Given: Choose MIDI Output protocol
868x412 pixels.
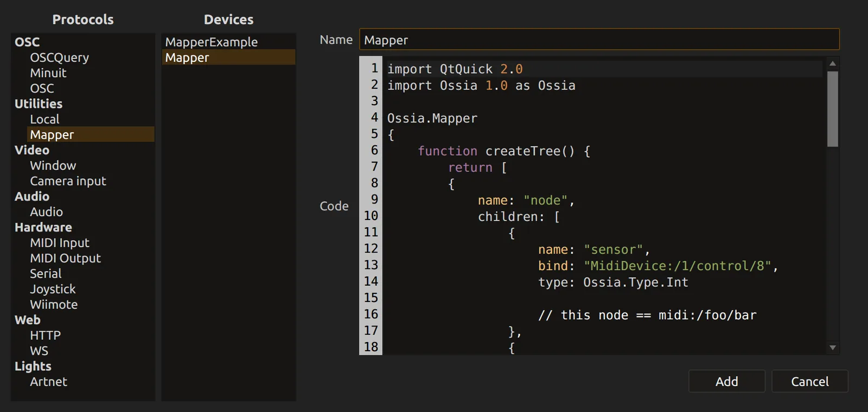Looking at the screenshot, I should tap(65, 258).
